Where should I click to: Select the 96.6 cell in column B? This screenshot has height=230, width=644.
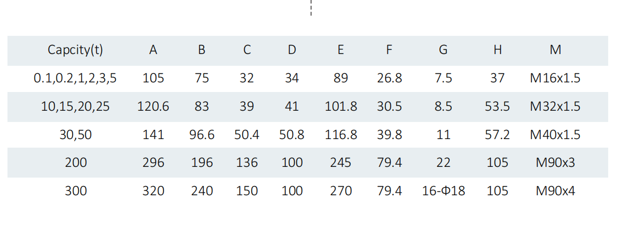point(201,135)
